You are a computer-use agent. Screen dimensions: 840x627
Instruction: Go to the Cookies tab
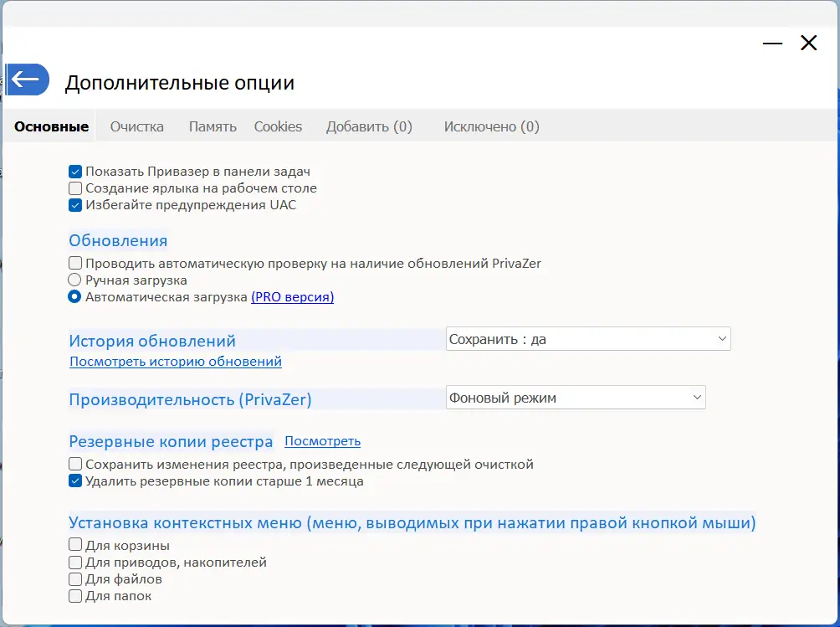pos(278,127)
